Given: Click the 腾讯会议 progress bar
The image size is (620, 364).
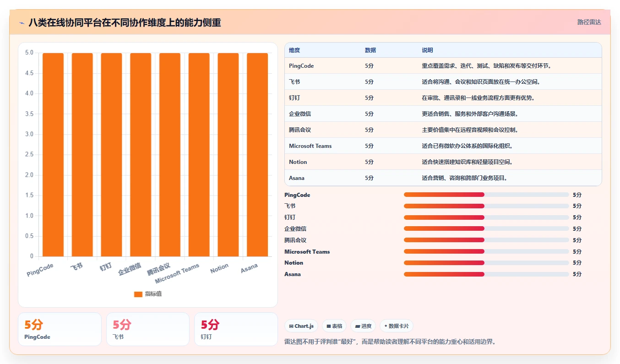Looking at the screenshot, I should pyautogui.click(x=486, y=240).
